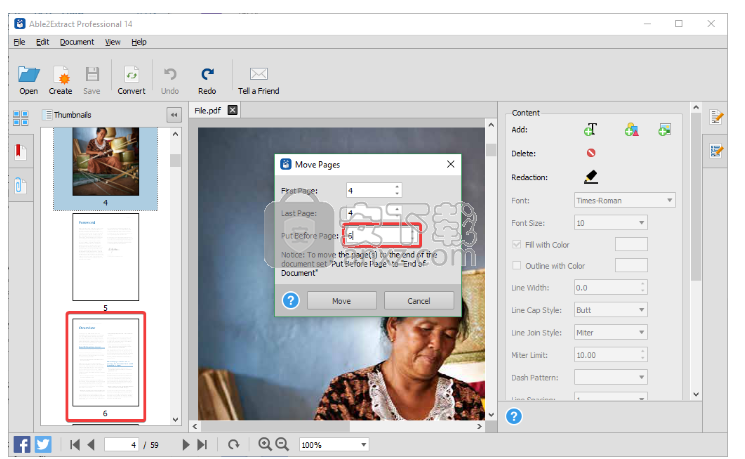This screenshot has height=459, width=745.
Task: Share via the Facebook icon
Action: (x=22, y=445)
